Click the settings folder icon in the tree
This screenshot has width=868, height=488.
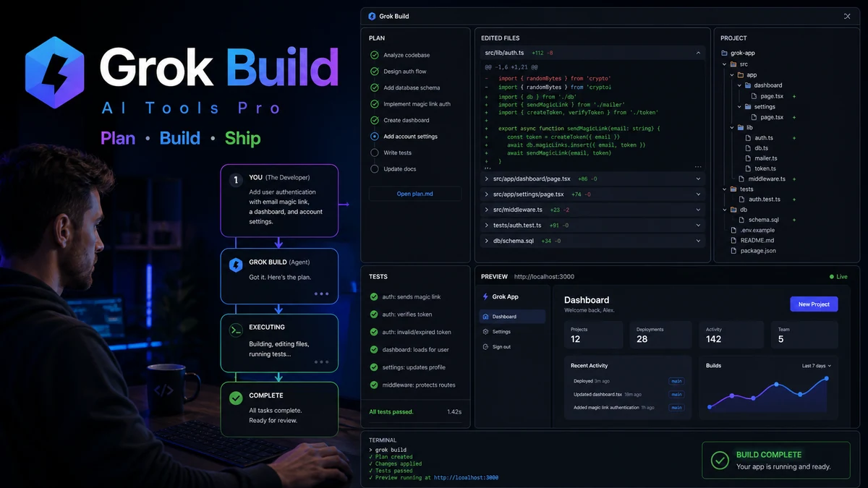pos(748,107)
